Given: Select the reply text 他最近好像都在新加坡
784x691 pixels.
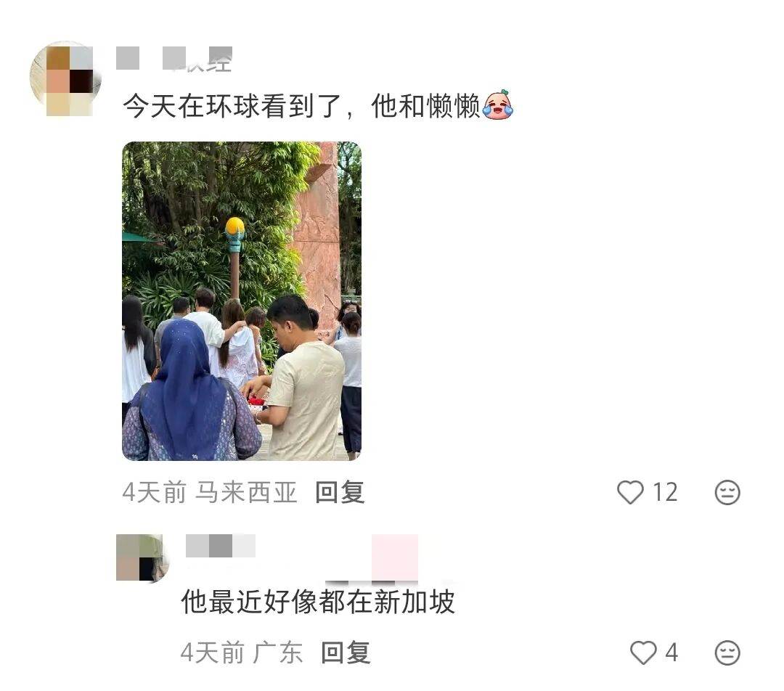Looking at the screenshot, I should [318, 602].
